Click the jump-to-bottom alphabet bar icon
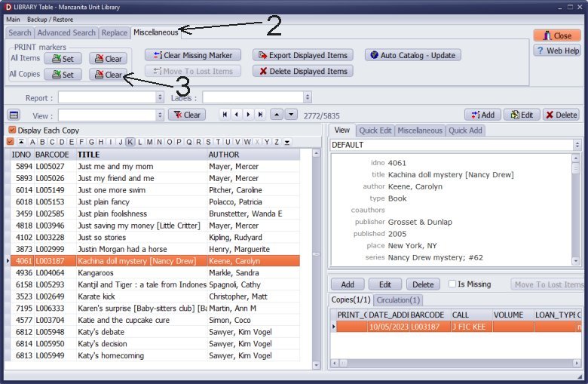588x384 pixels. (287, 142)
